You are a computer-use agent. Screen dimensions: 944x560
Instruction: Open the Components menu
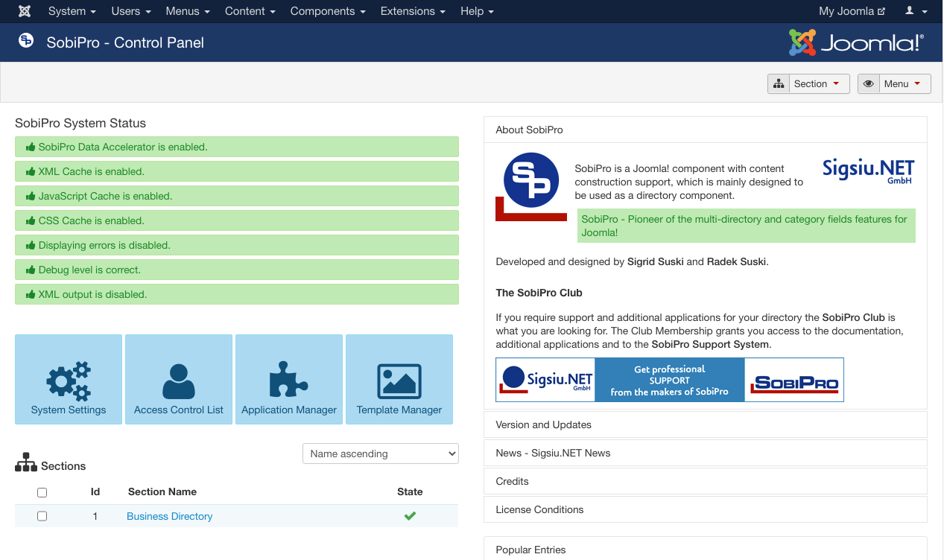(328, 11)
